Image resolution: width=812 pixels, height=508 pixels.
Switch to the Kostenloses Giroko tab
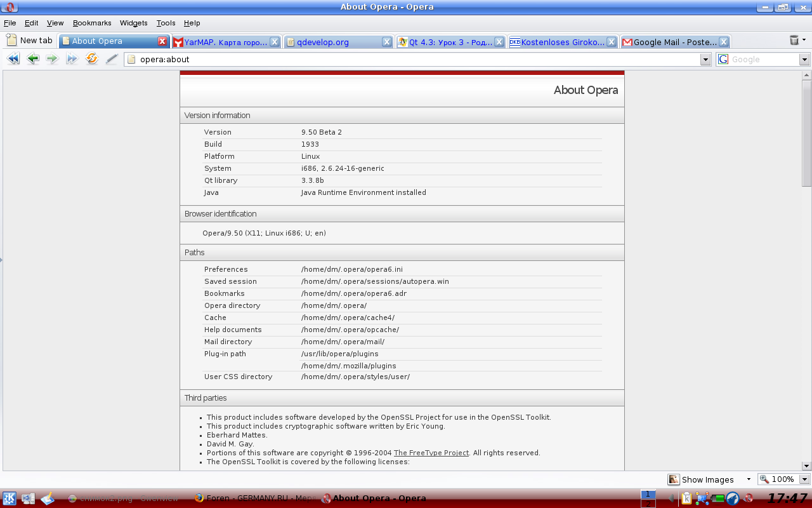(x=563, y=42)
